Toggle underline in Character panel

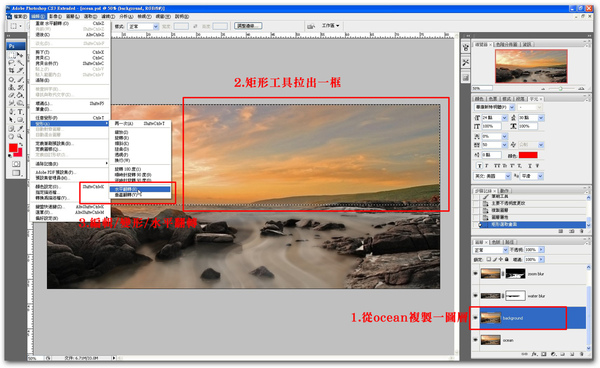[530, 166]
